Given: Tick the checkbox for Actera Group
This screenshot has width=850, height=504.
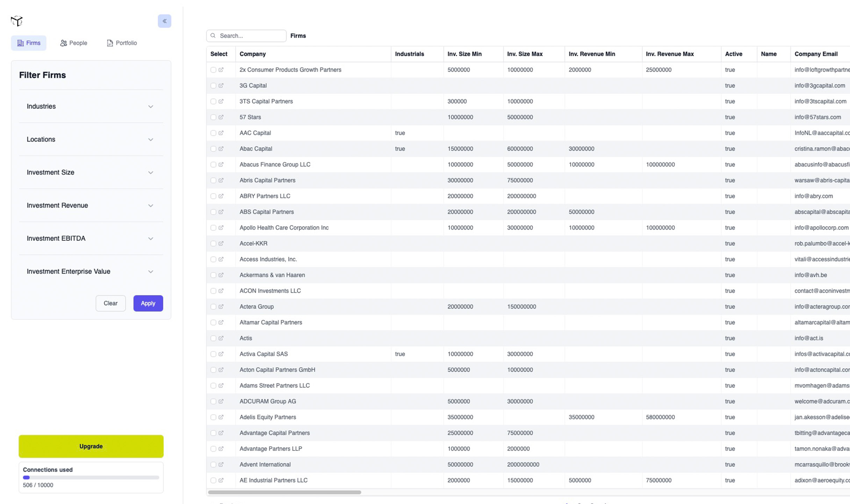Looking at the screenshot, I should coord(213,307).
